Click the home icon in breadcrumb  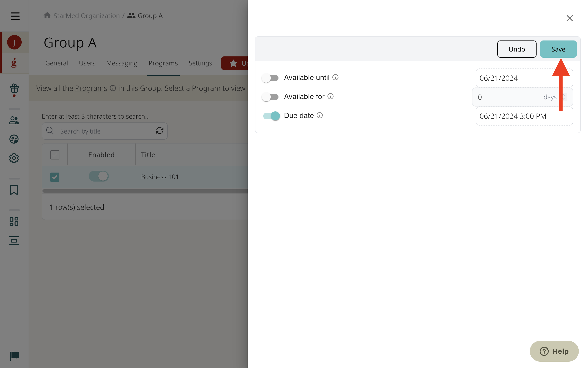(47, 15)
